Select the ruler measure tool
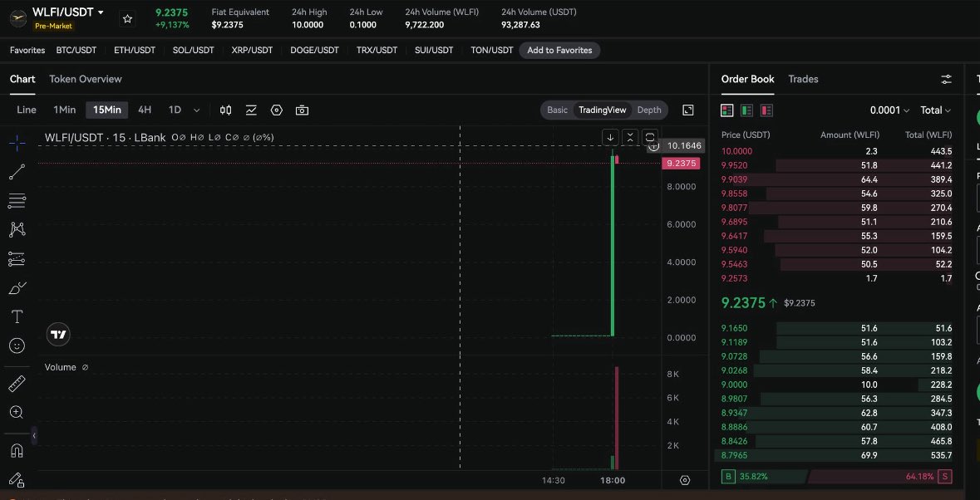 [x=17, y=383]
